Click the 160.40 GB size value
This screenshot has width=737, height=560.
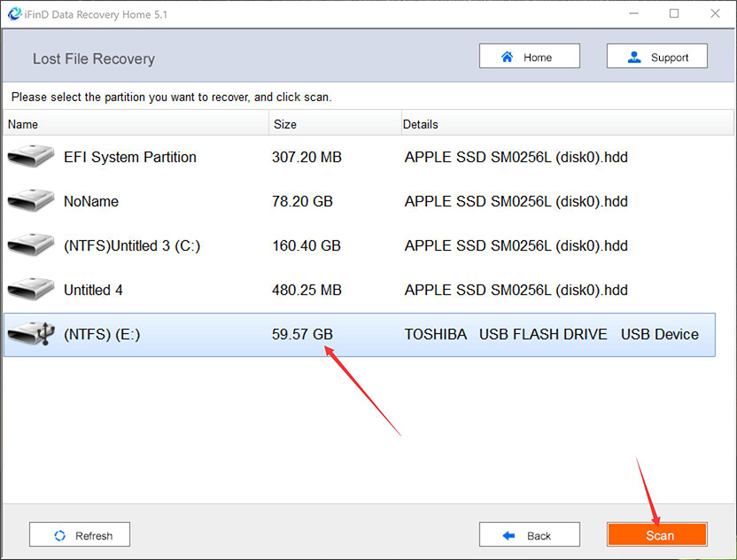(306, 245)
